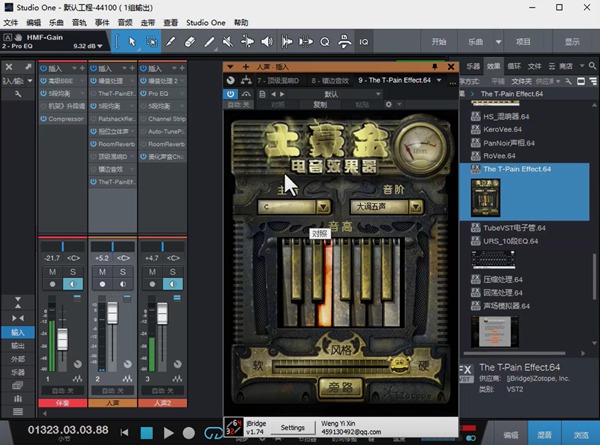Expand the T-Pain Effect.64 slot dropdown

pyautogui.click(x=439, y=80)
